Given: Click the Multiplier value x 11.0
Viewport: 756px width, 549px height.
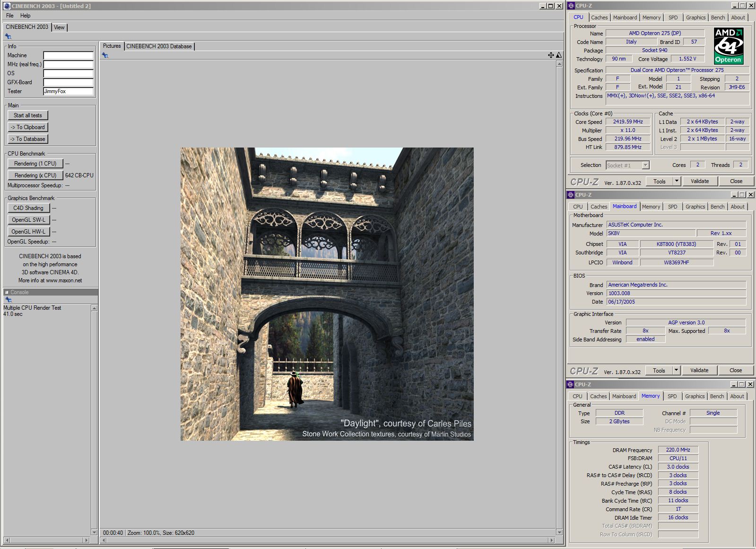Looking at the screenshot, I should [628, 130].
